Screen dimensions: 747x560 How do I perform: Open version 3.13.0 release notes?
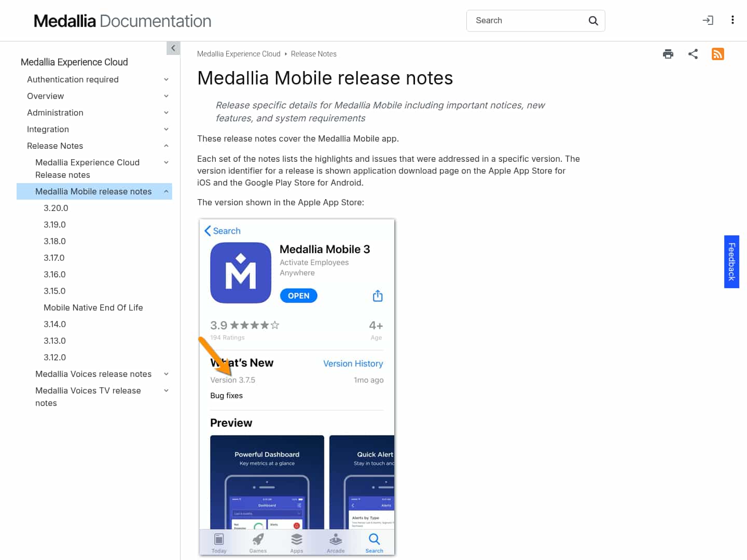[55, 341]
